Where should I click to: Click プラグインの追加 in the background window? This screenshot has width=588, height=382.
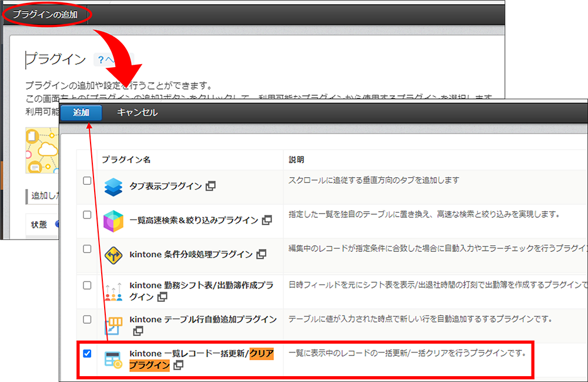coord(45,15)
